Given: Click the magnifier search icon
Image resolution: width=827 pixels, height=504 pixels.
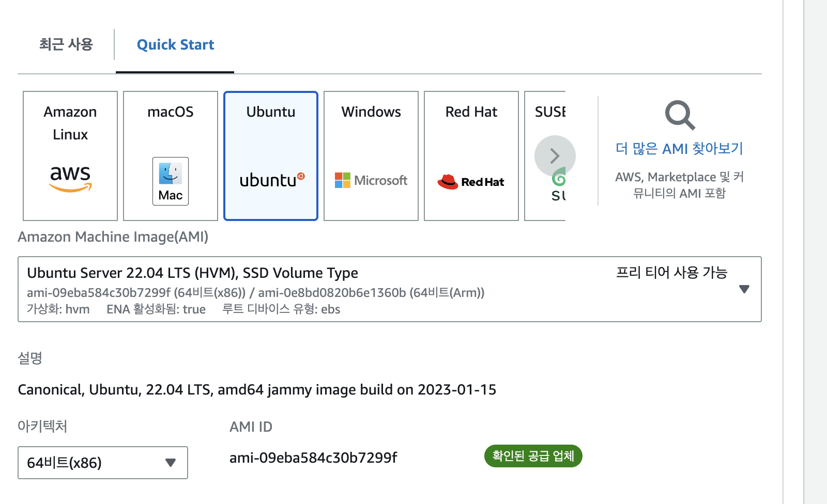Looking at the screenshot, I should coord(680,115).
